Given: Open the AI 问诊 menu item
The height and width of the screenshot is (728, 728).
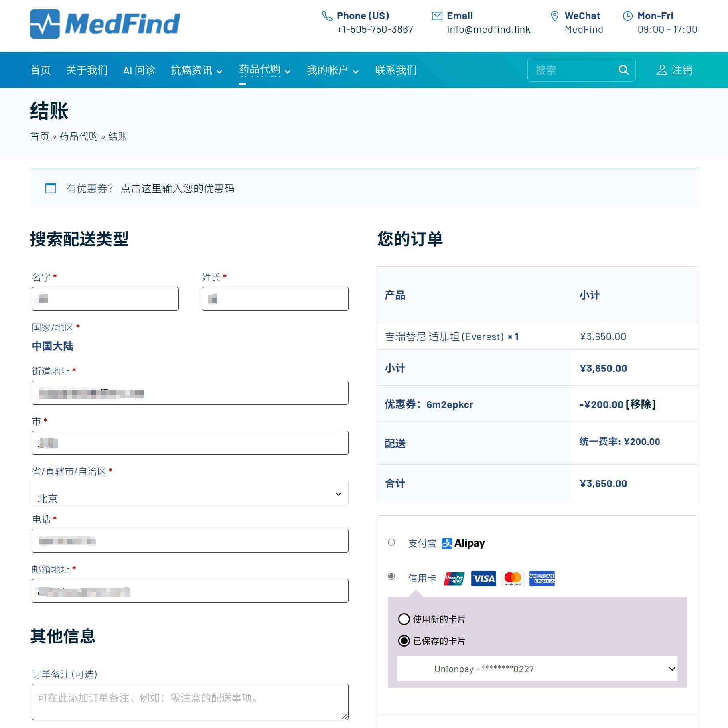Looking at the screenshot, I should (x=139, y=70).
